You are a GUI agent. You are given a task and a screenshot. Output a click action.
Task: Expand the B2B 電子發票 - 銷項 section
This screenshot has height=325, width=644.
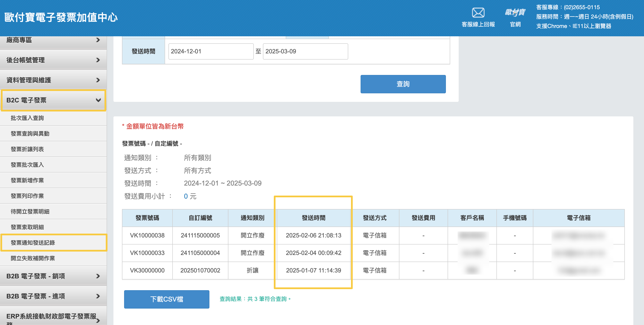[53, 276]
